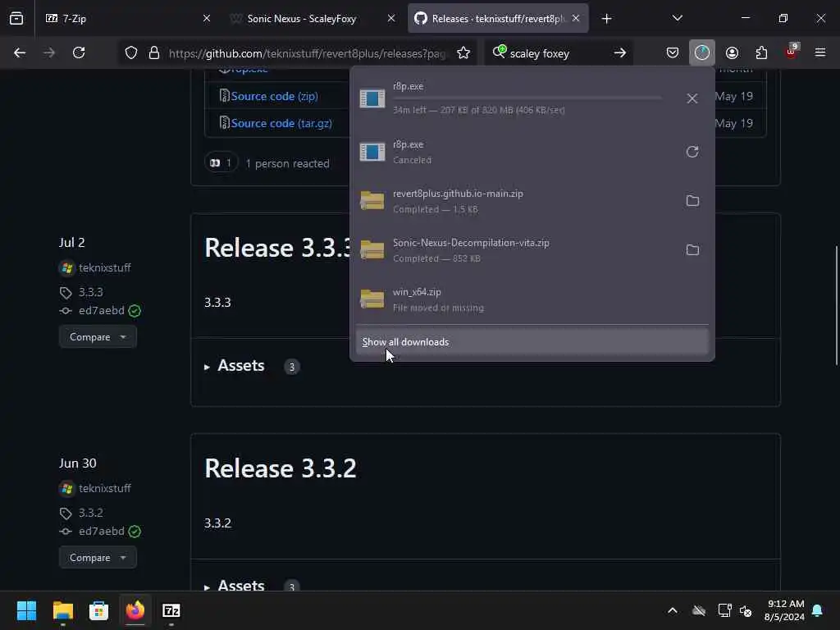Image resolution: width=840 pixels, height=630 pixels.
Task: Switch to the 7-Zip tab
Action: click(x=127, y=18)
